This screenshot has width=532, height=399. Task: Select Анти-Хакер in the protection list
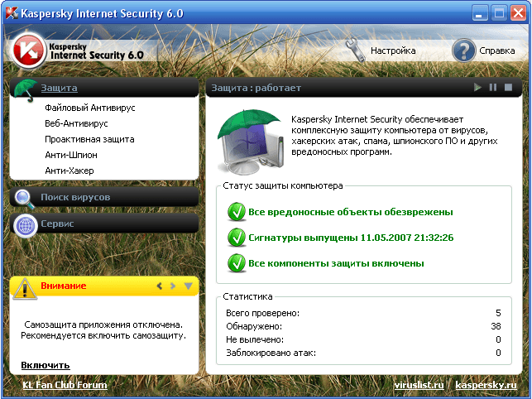click(x=69, y=171)
